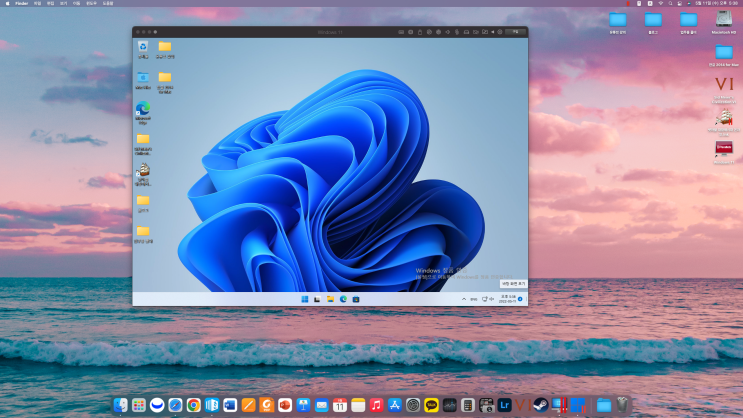Open Microsoft Store in Windows taskbar
This screenshot has width=743, height=418.
(356, 299)
